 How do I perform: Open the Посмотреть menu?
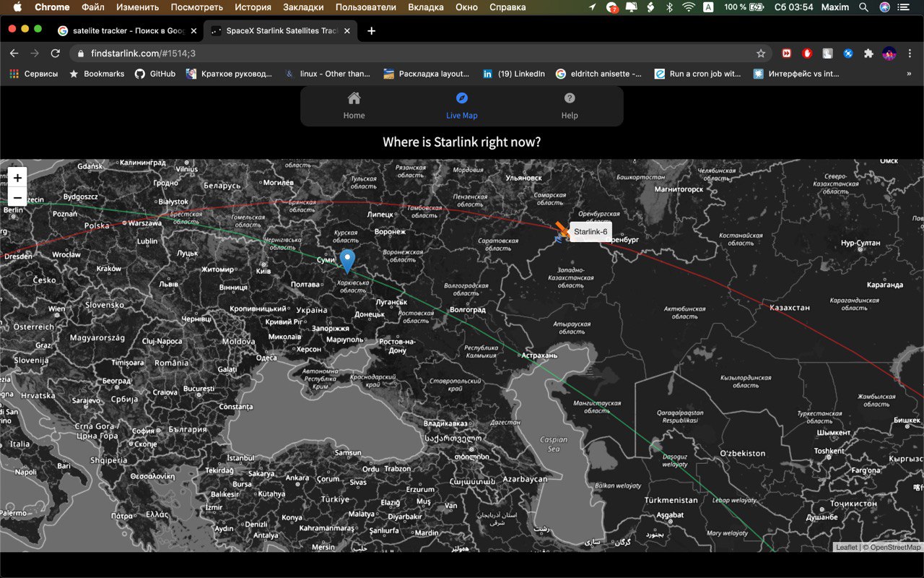coord(196,7)
